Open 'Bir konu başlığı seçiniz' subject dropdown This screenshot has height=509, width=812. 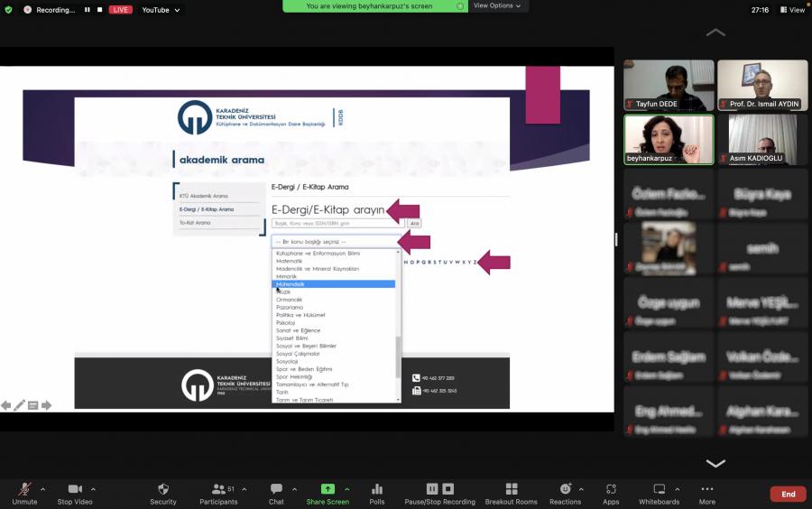(337, 242)
